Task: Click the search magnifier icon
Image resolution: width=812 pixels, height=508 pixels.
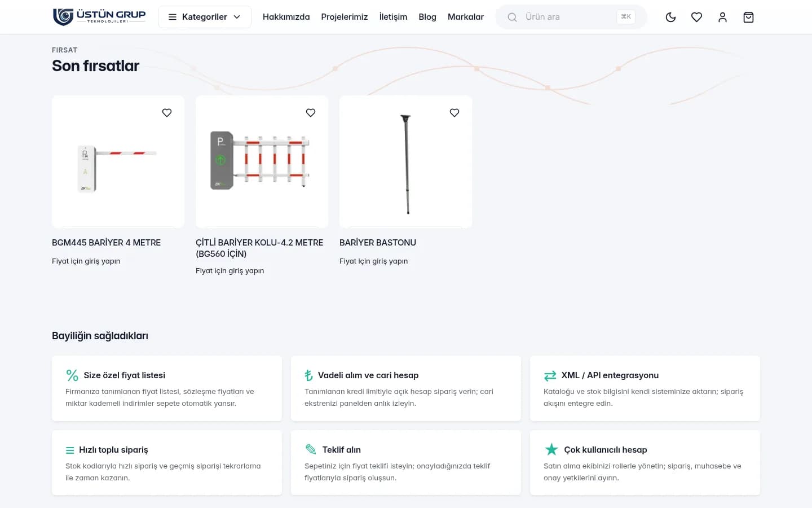Action: (x=512, y=17)
